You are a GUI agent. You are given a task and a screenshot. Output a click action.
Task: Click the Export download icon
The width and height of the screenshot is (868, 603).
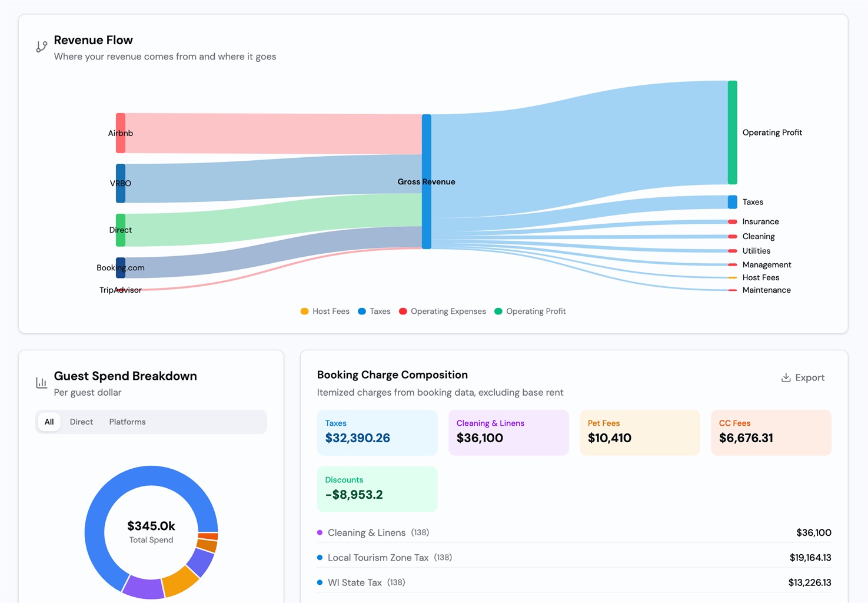tap(786, 377)
